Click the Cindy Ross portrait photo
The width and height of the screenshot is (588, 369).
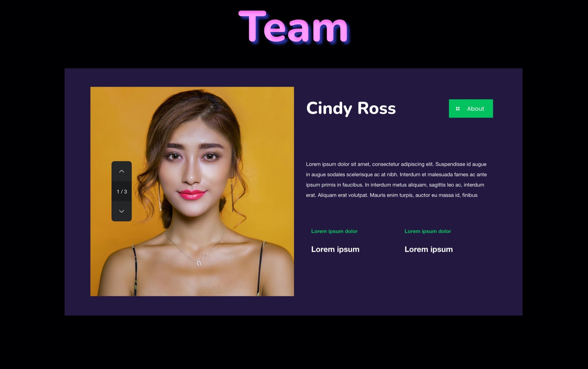point(192,191)
